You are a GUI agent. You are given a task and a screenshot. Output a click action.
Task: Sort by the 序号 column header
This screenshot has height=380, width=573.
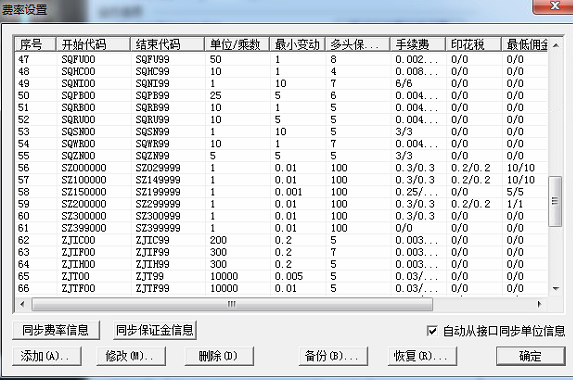[x=35, y=45]
